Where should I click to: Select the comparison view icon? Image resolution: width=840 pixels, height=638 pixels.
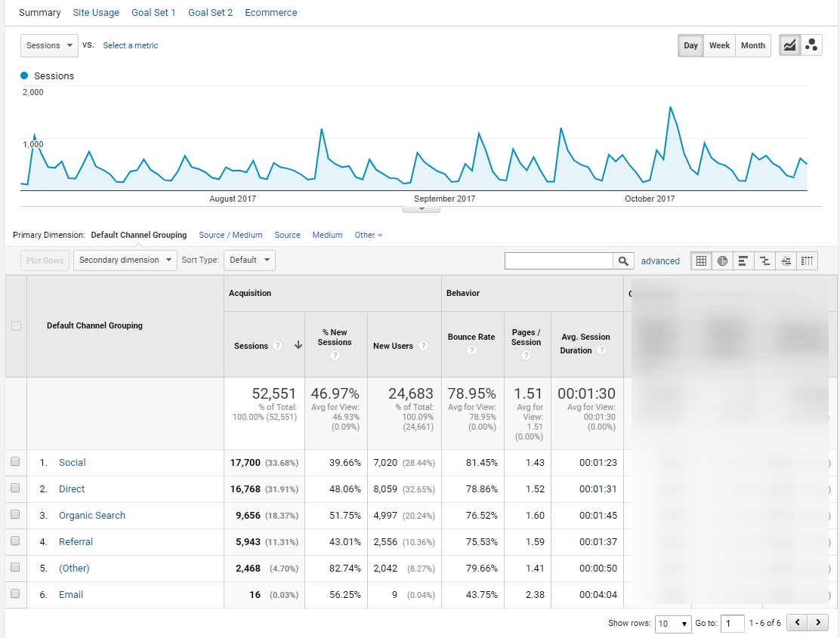[765, 261]
